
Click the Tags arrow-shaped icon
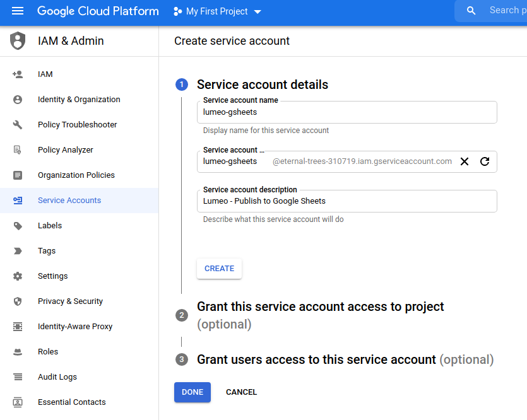[x=18, y=251]
